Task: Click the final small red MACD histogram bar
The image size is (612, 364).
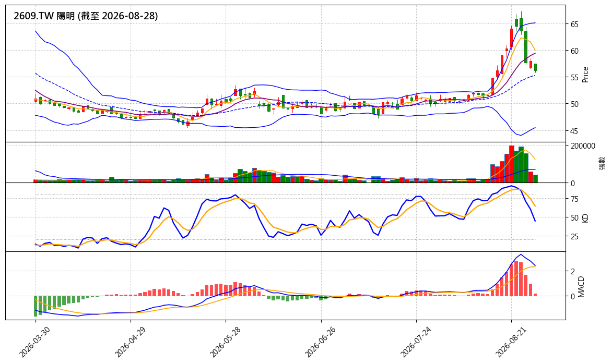Action: 536,295
